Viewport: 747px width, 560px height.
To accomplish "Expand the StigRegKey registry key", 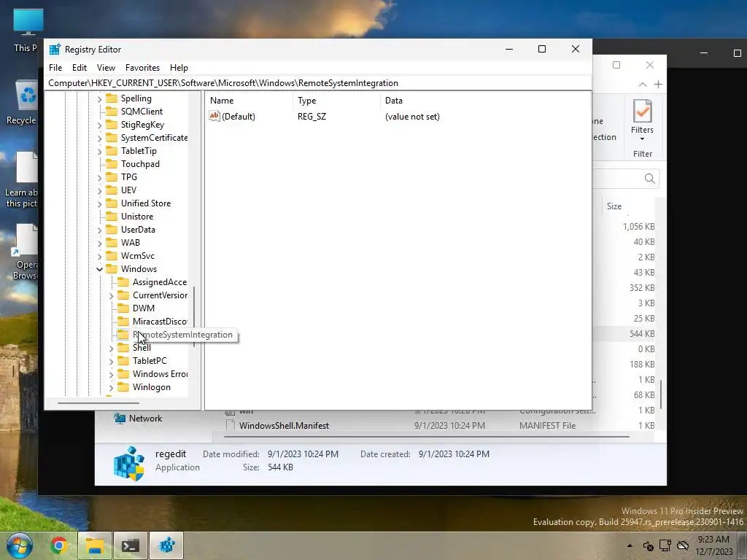I will 99,125.
